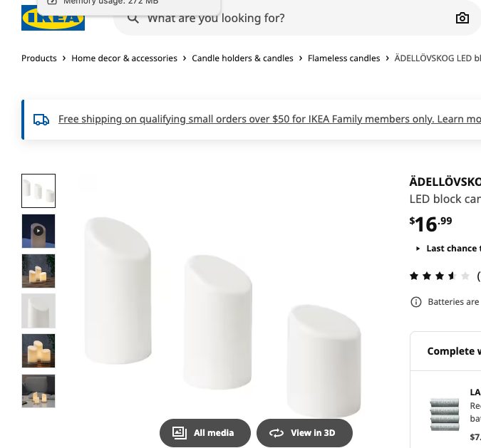Image resolution: width=481 pixels, height=448 pixels.
Task: Select thumbnail of lit candles on wooden table
Action: point(38,271)
